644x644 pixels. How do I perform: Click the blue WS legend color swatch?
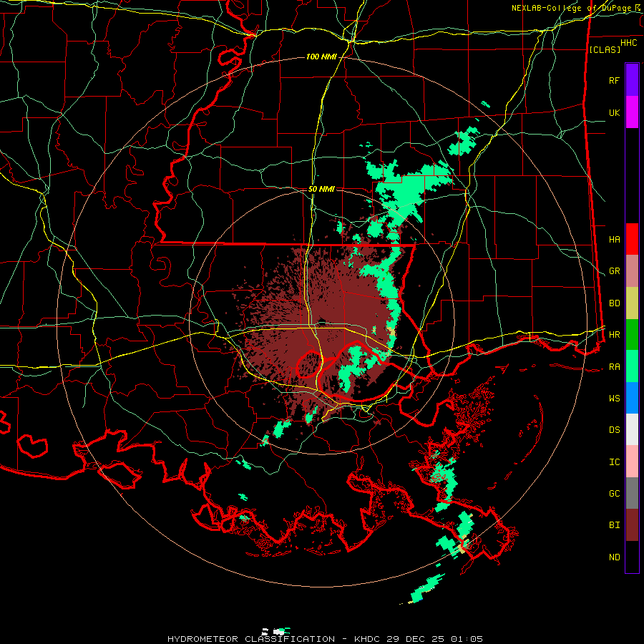click(x=632, y=398)
